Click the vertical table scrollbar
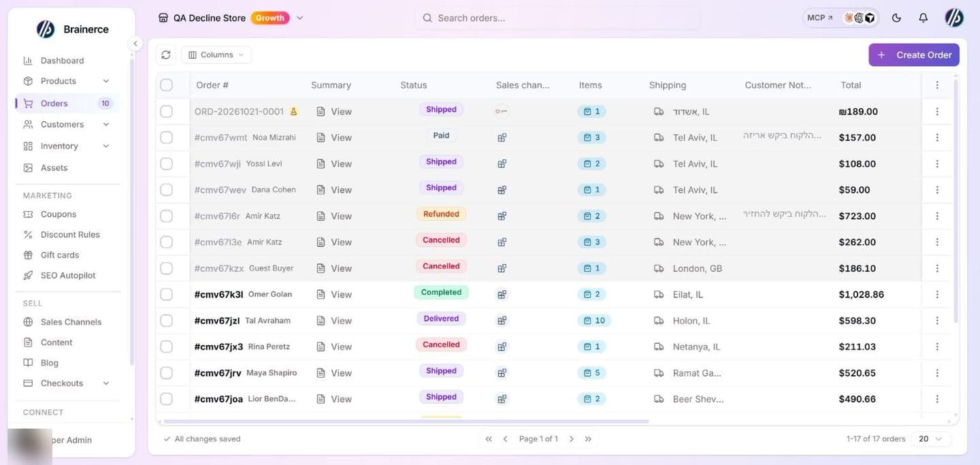The image size is (980, 465). point(955,201)
